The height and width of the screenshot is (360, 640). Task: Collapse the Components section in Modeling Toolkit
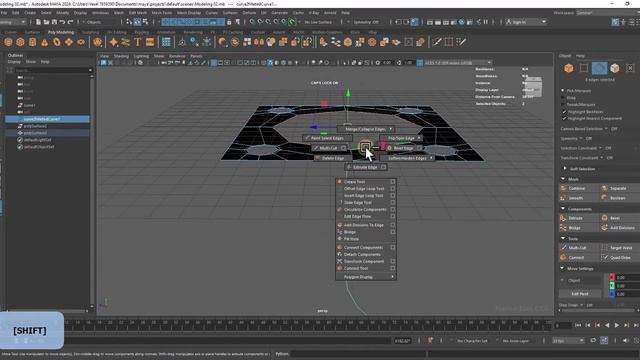point(563,209)
